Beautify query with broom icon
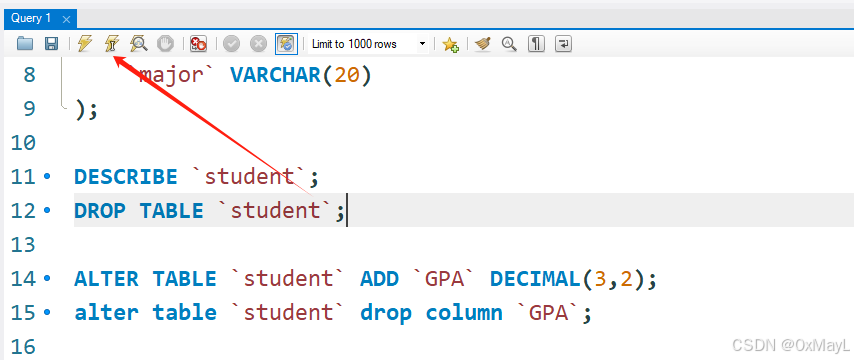Screen dimensions: 854x360 click(483, 44)
